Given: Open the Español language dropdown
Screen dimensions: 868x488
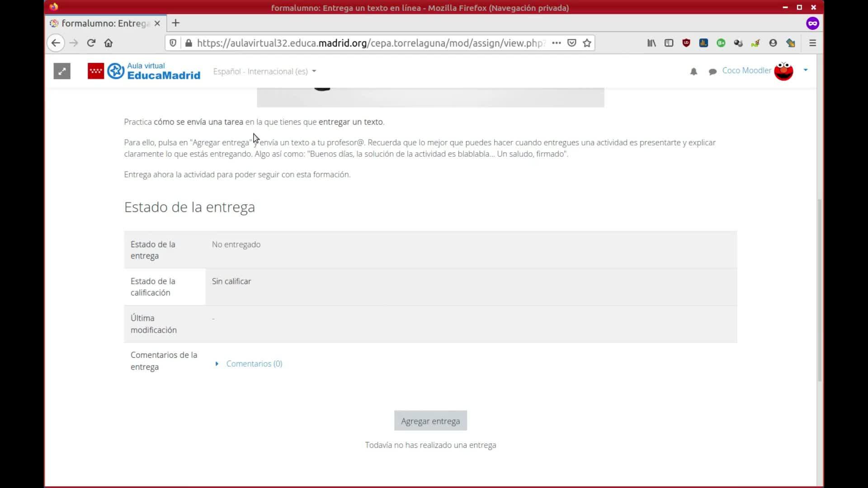Looking at the screenshot, I should pyautogui.click(x=264, y=71).
